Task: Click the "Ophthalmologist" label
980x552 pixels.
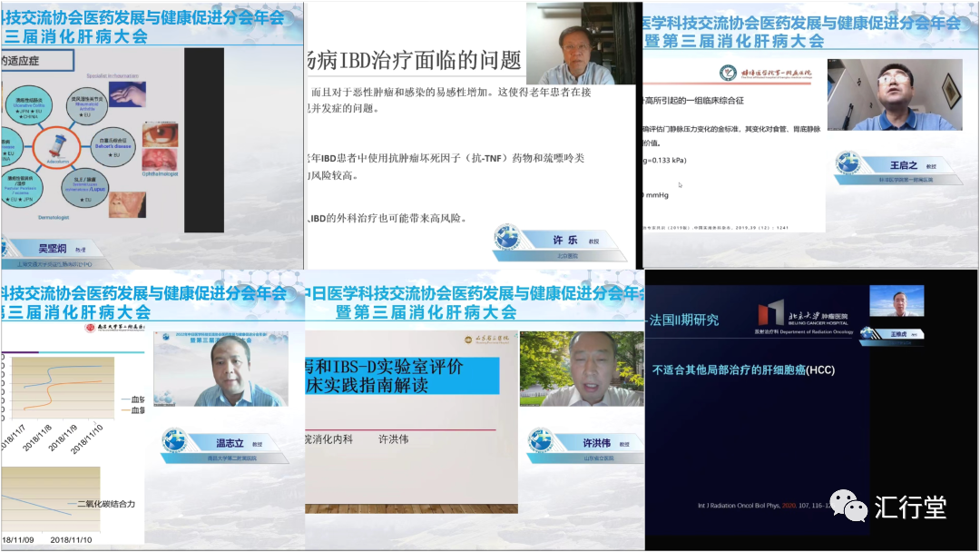Action: [160, 173]
